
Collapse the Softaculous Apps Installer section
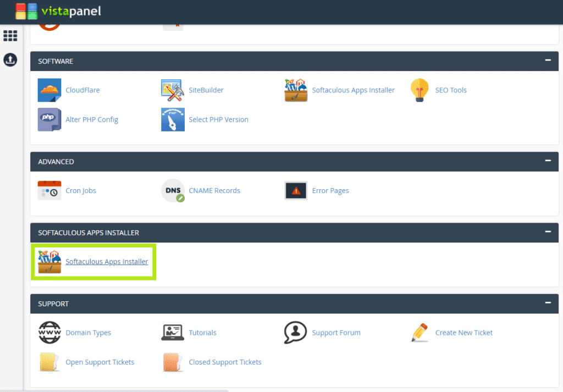click(548, 232)
